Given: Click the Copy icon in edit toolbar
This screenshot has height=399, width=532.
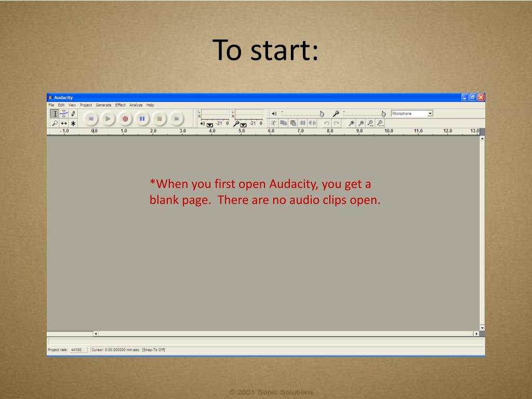Looking at the screenshot, I should pyautogui.click(x=283, y=123).
